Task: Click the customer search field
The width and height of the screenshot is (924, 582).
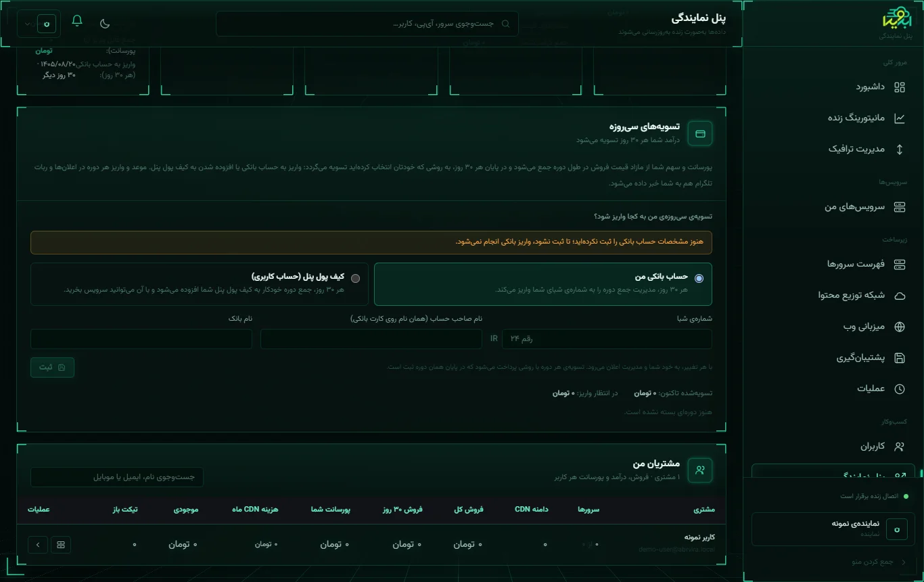Action: (x=117, y=477)
